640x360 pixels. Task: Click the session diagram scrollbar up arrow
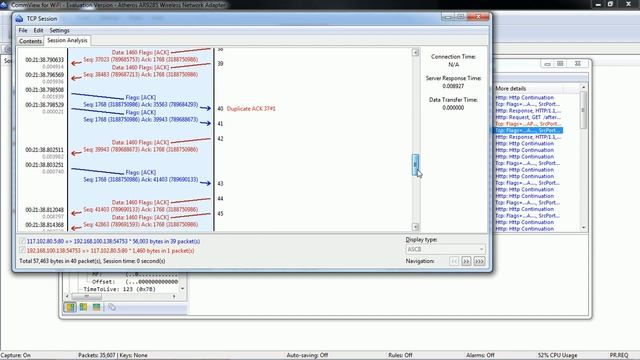416,52
